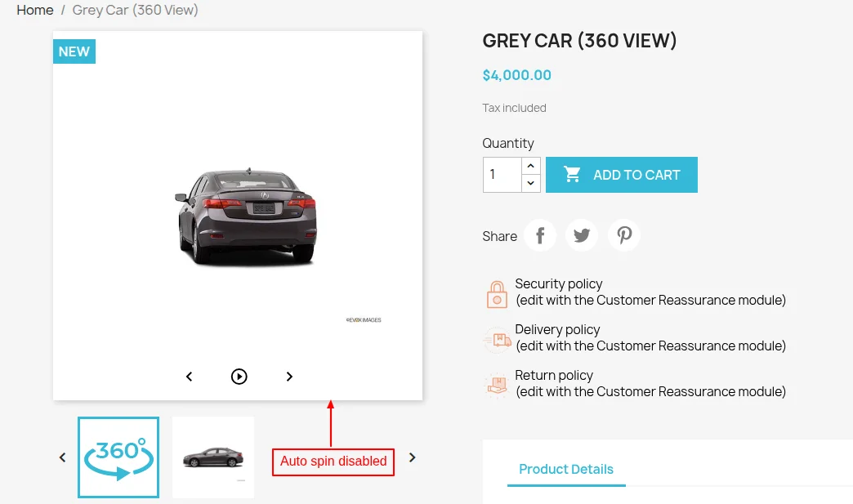Show previous thumbnails with the left arrow
Viewport: 853px width, 504px height.
click(x=63, y=457)
